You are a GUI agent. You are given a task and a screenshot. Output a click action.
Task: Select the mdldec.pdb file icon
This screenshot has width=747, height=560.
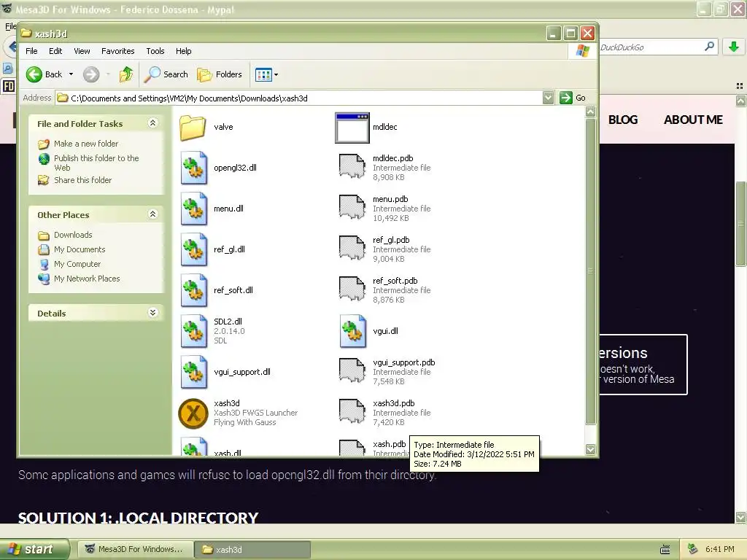(352, 166)
